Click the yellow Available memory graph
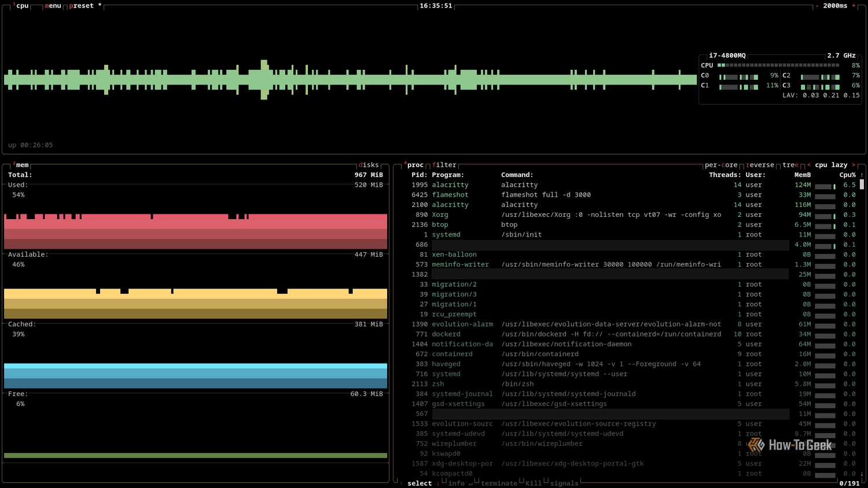This screenshot has height=488, width=868. (x=196, y=303)
